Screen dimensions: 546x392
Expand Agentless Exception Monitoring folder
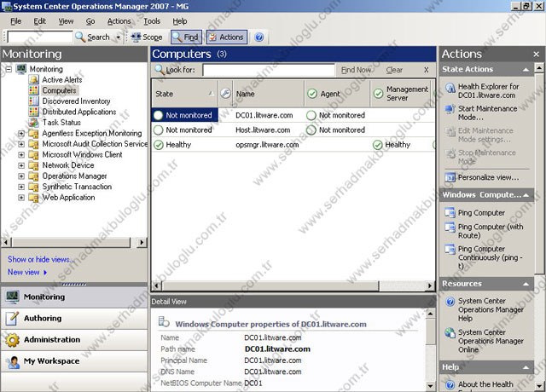tap(21, 133)
